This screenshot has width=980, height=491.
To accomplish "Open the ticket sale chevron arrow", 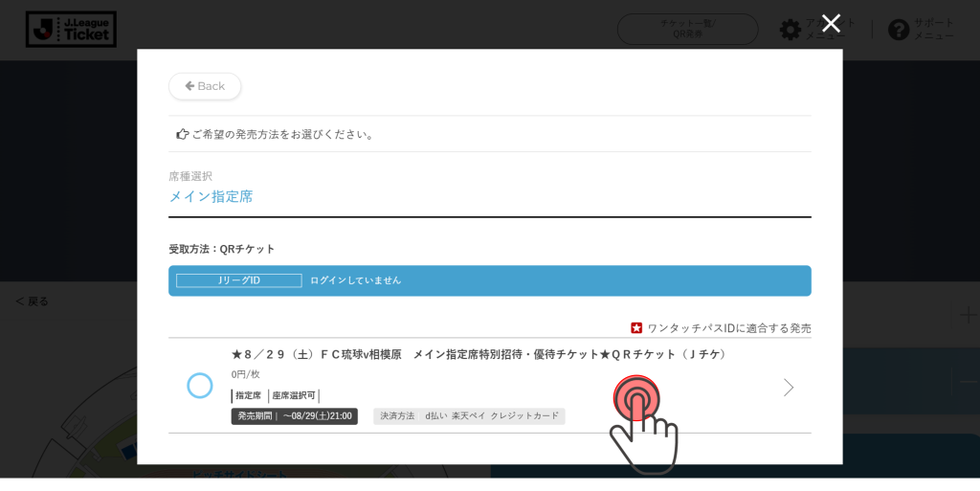I will pyautogui.click(x=789, y=388).
